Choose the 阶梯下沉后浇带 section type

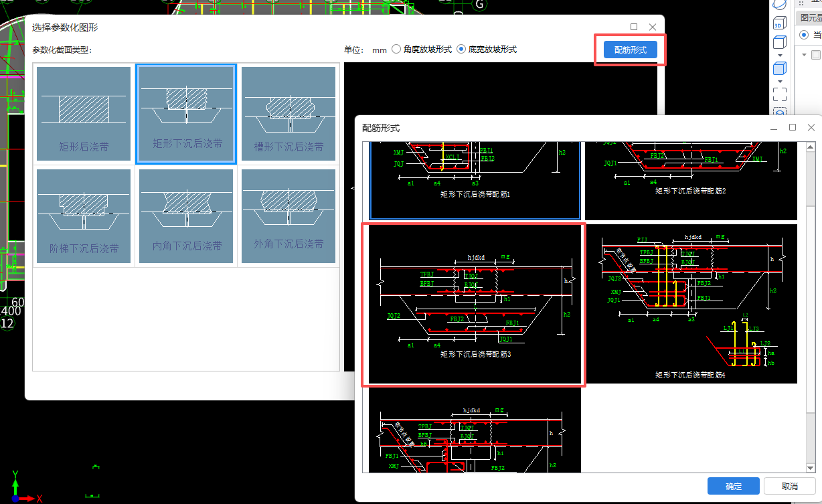pyautogui.click(x=84, y=216)
